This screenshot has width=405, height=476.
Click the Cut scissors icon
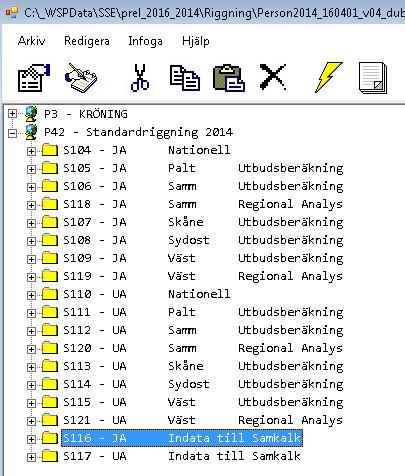(140, 78)
